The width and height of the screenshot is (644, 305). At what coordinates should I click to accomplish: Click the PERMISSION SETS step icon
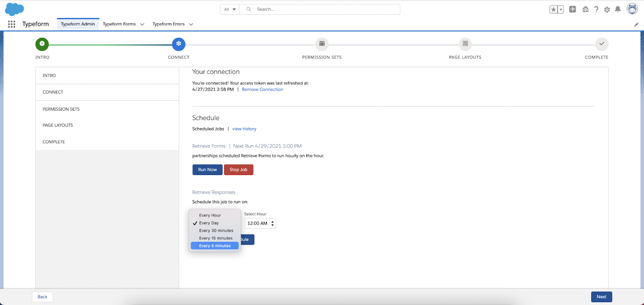[x=322, y=44]
